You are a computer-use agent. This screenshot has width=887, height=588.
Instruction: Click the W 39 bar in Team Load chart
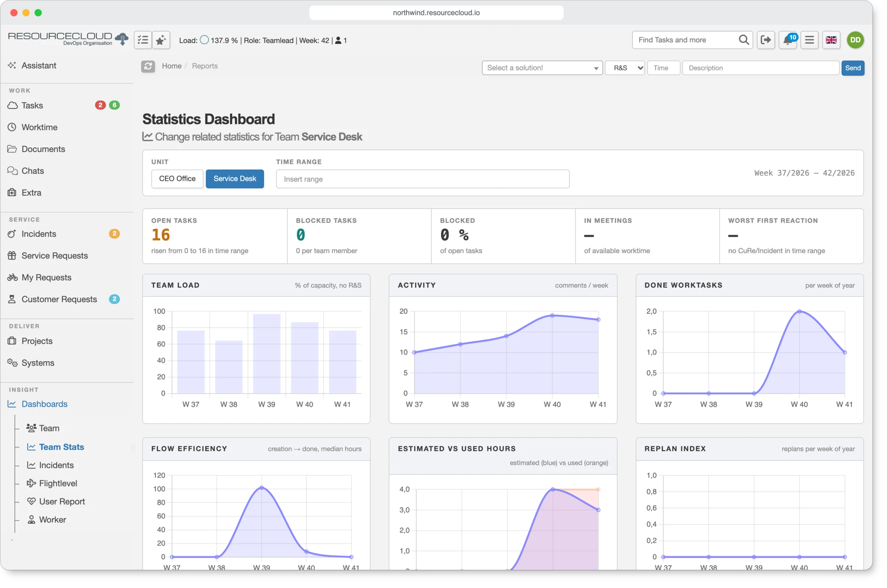[267, 354]
